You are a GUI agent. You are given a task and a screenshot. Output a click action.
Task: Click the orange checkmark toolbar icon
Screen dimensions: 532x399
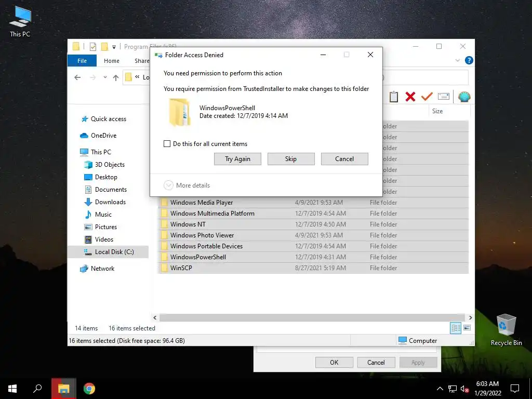[427, 97]
